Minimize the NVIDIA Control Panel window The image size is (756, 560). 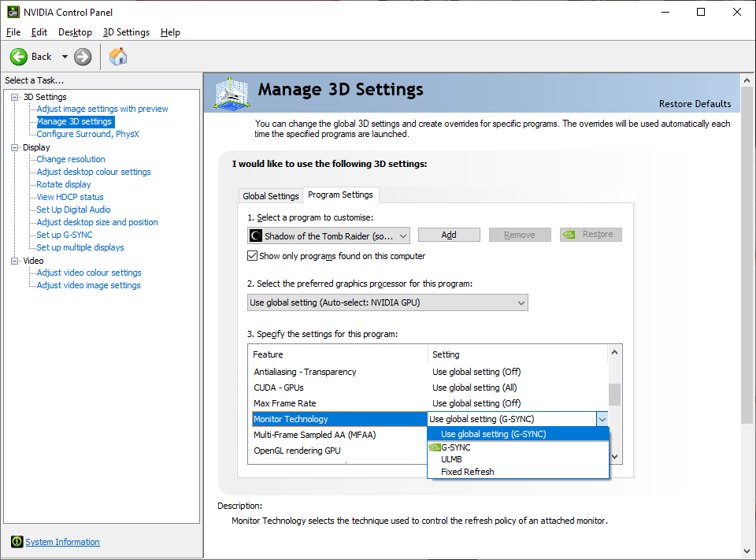(665, 12)
